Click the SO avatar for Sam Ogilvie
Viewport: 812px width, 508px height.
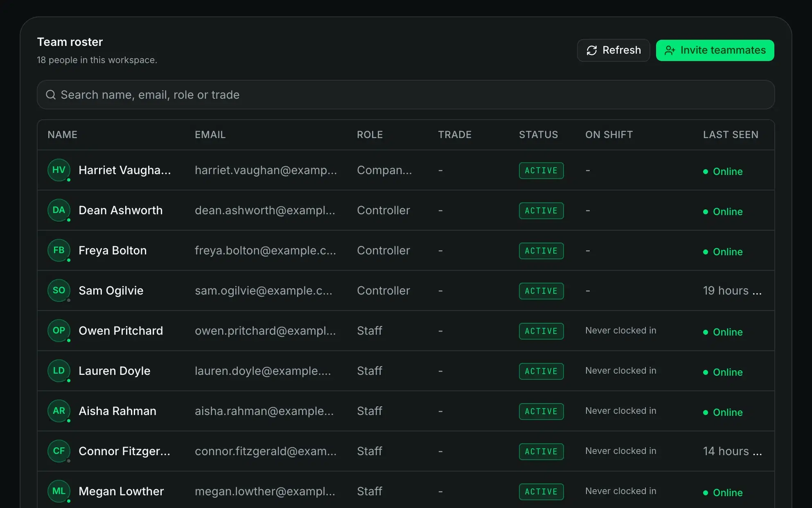pos(59,290)
